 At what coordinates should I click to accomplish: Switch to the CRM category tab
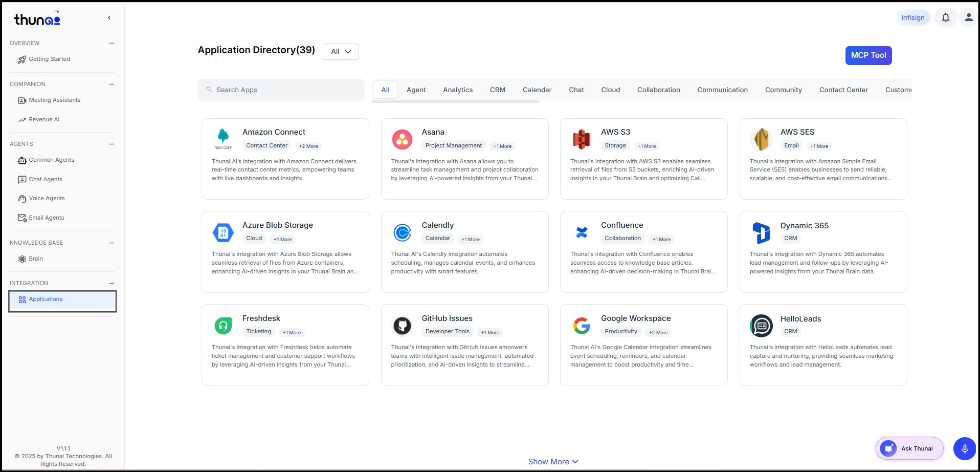tap(498, 90)
